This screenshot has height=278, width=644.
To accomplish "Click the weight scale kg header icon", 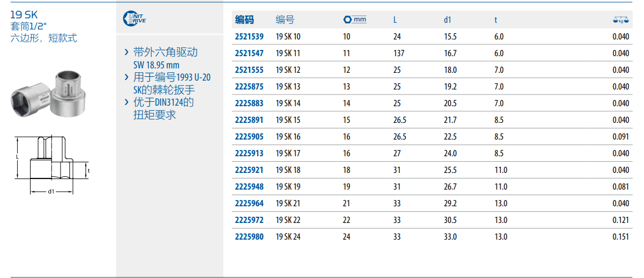I will click(621, 20).
